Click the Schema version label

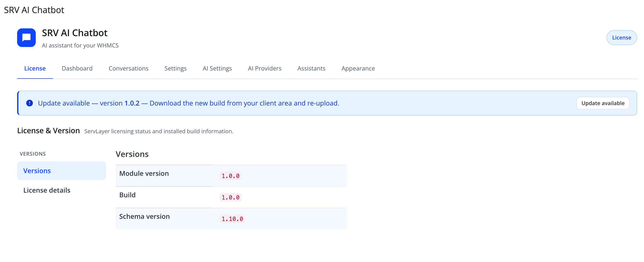pyautogui.click(x=145, y=216)
